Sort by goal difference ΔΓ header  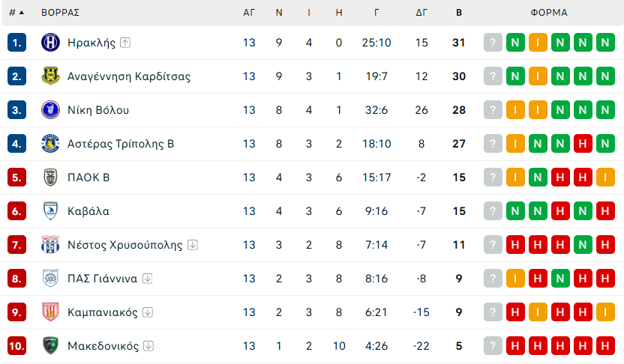pyautogui.click(x=421, y=13)
